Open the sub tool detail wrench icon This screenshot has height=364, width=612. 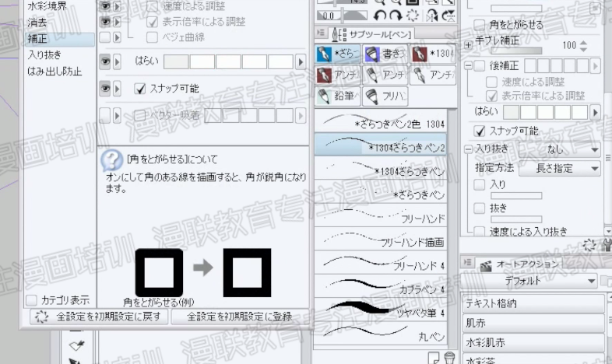point(607,245)
